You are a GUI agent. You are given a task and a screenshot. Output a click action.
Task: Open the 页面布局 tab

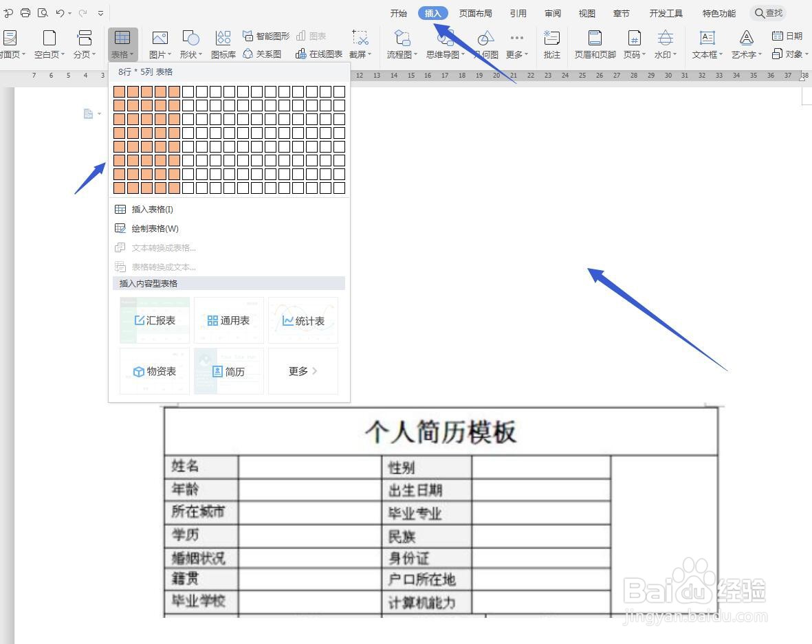tap(475, 12)
